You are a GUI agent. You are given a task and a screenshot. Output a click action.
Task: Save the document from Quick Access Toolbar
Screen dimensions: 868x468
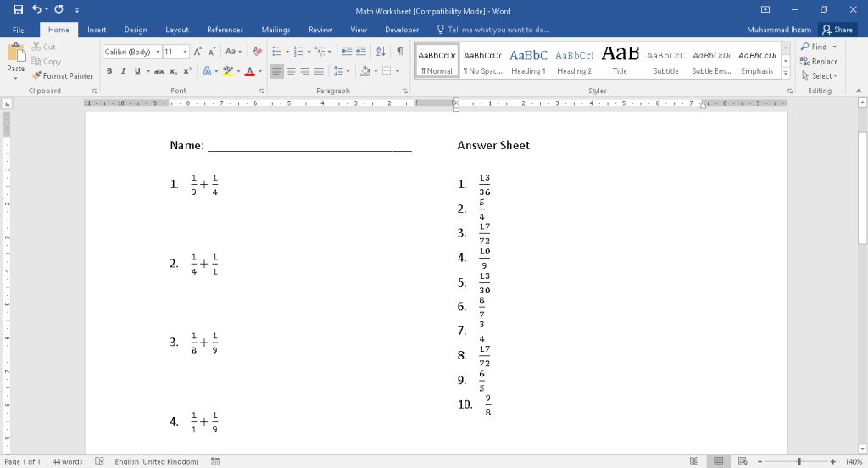(19, 9)
